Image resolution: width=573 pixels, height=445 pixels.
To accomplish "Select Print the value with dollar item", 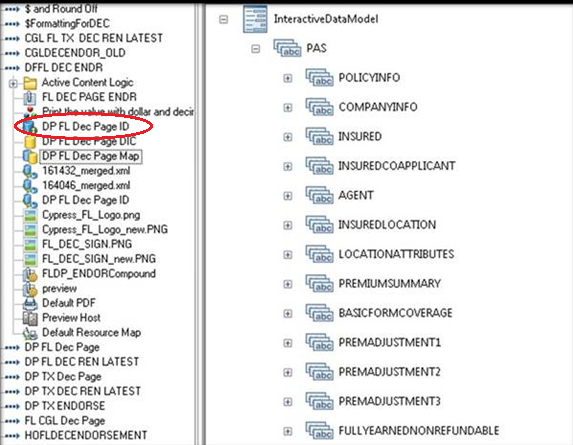I will pyautogui.click(x=118, y=111).
